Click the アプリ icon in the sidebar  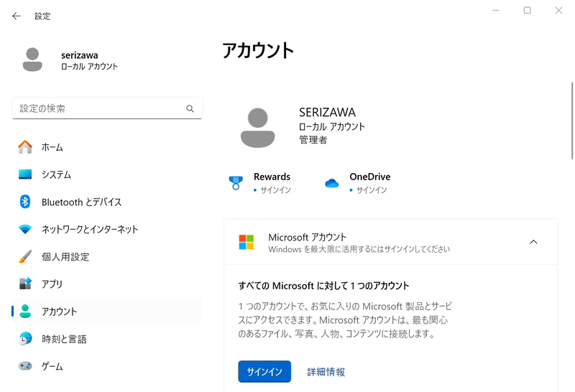[x=25, y=284]
